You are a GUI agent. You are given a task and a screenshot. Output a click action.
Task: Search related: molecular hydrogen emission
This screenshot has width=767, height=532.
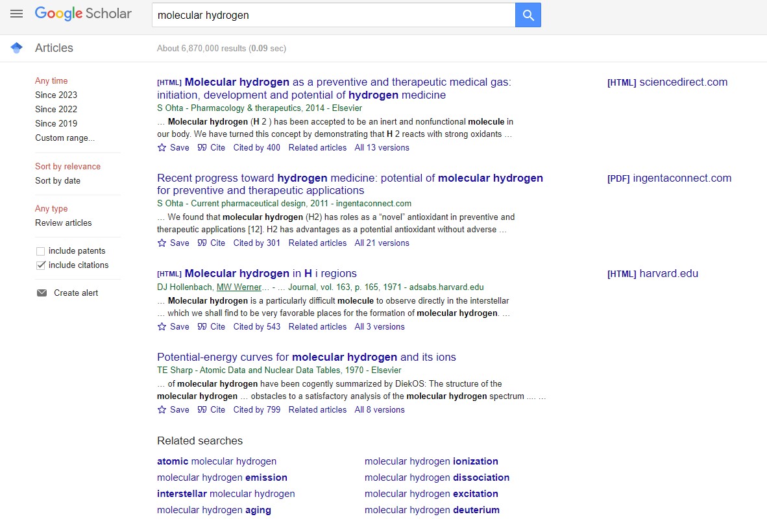point(222,478)
